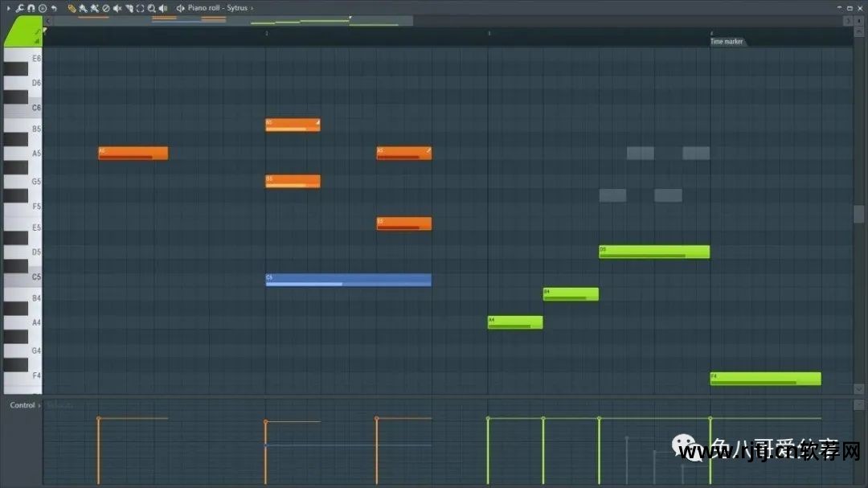Open the Stamp chord tool
This screenshot has height=488, width=868.
[x=42, y=8]
